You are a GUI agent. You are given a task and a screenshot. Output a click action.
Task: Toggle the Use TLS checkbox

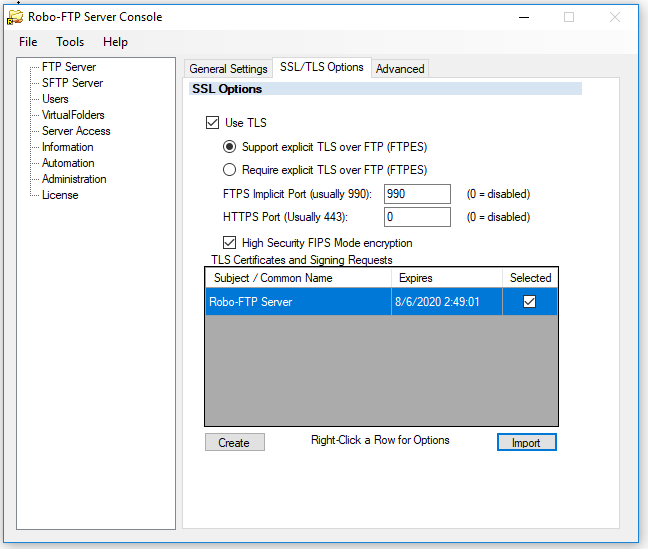[212, 123]
